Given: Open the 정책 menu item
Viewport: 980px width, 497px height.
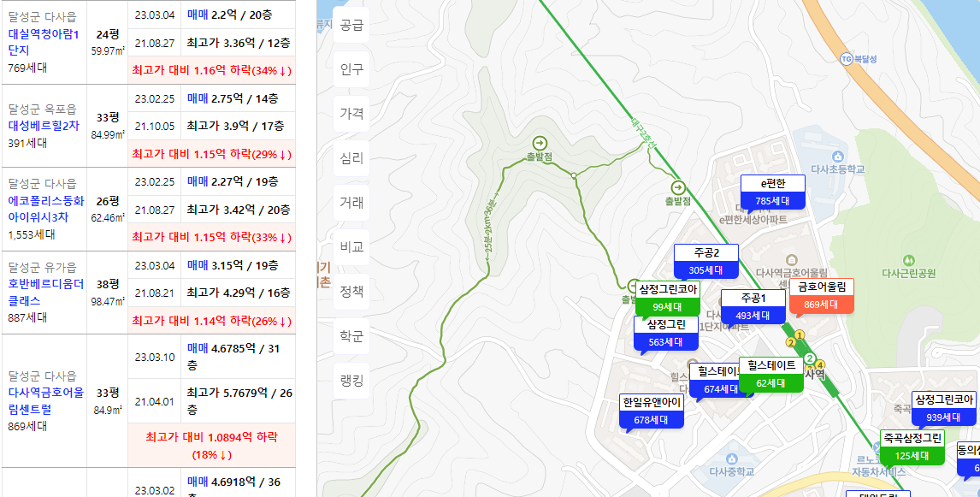Looking at the screenshot, I should pos(351,292).
